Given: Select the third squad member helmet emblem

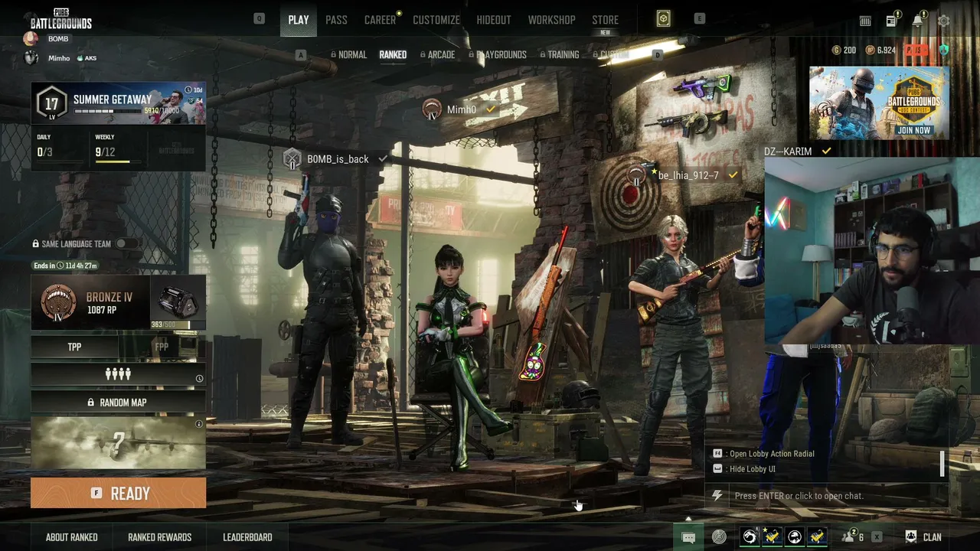Looking at the screenshot, I should coord(795,537).
